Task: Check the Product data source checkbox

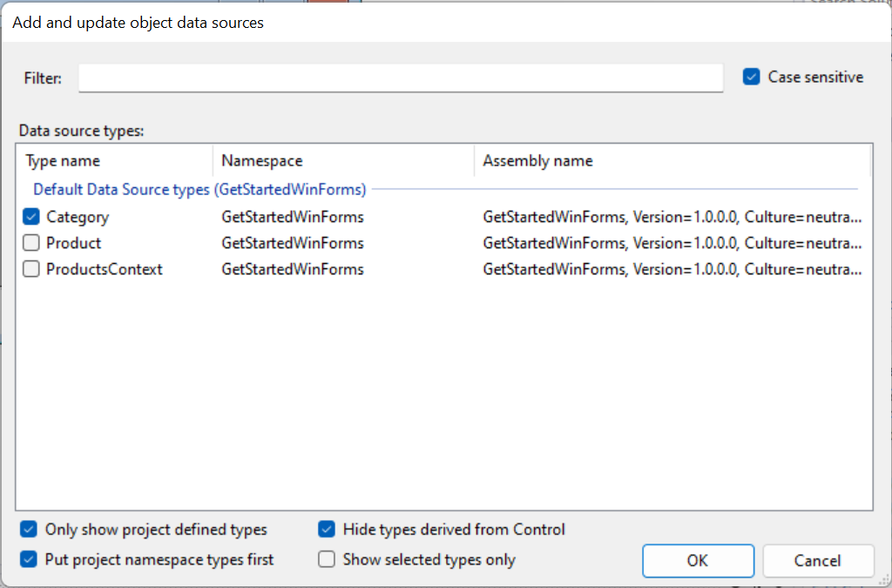Action: (31, 242)
